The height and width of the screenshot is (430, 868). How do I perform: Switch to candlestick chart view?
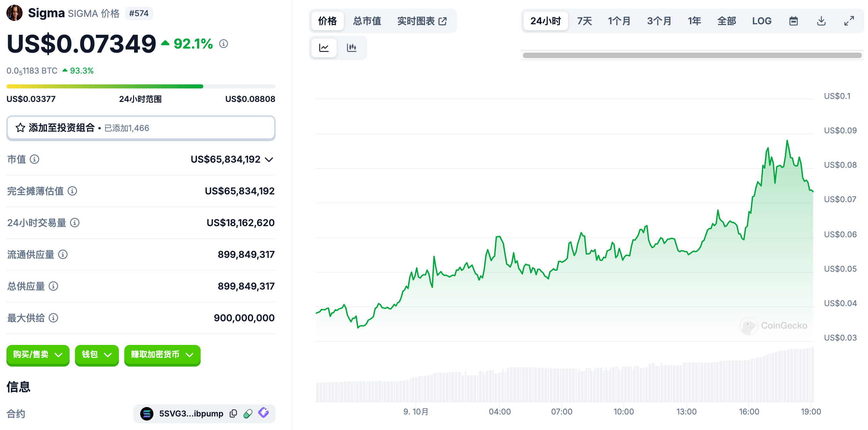tap(352, 48)
